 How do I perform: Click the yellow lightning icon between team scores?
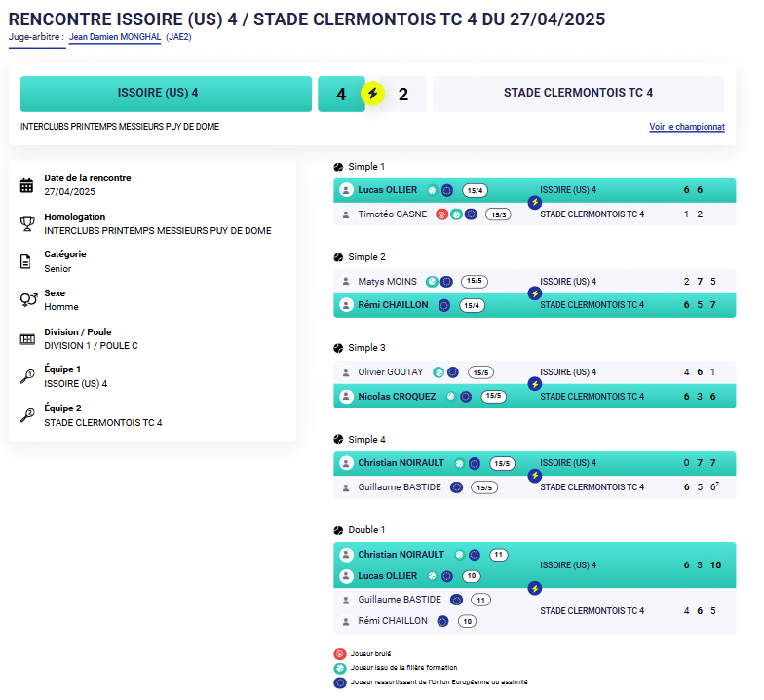pyautogui.click(x=373, y=94)
